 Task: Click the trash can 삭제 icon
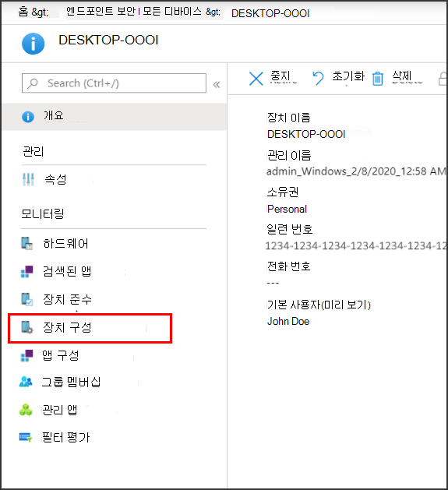tap(378, 79)
